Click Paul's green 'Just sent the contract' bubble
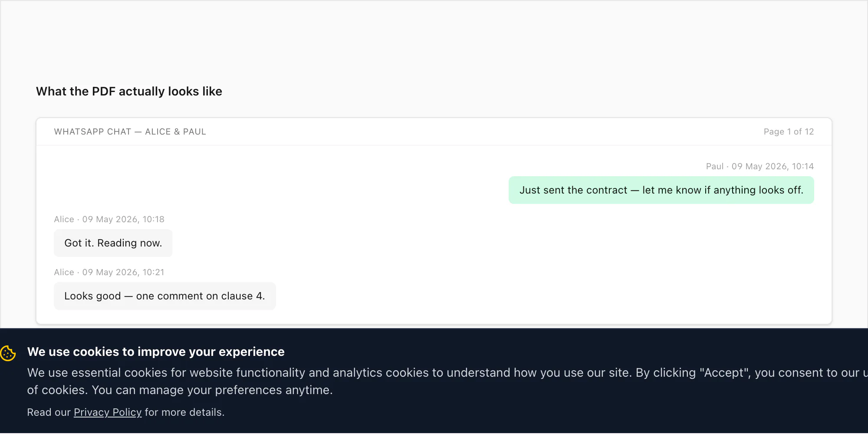868x434 pixels. point(661,190)
